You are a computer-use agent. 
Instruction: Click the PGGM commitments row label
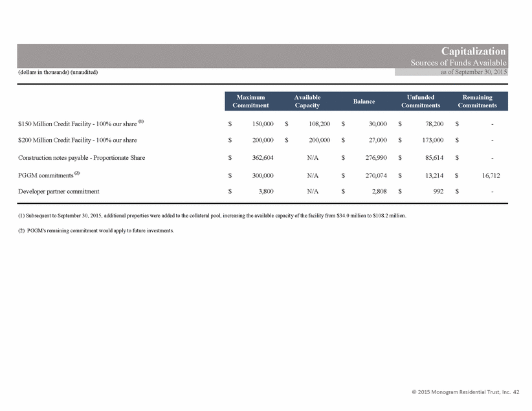pyautogui.click(x=49, y=175)
